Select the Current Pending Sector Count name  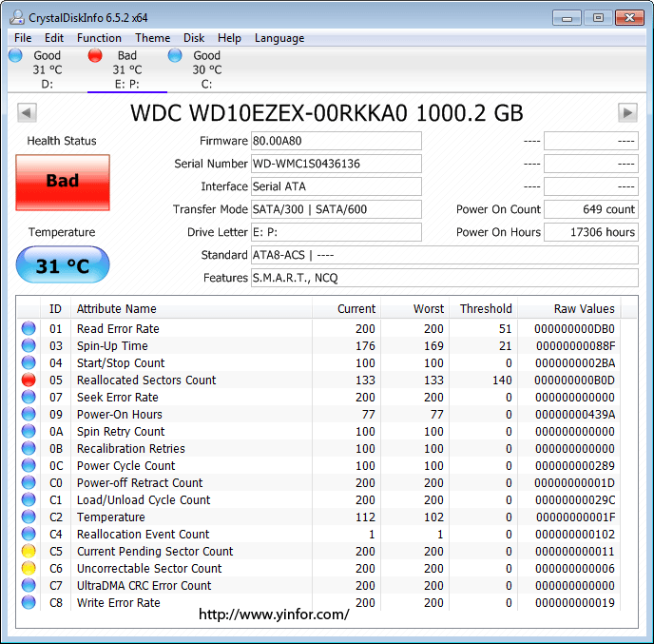(x=155, y=552)
